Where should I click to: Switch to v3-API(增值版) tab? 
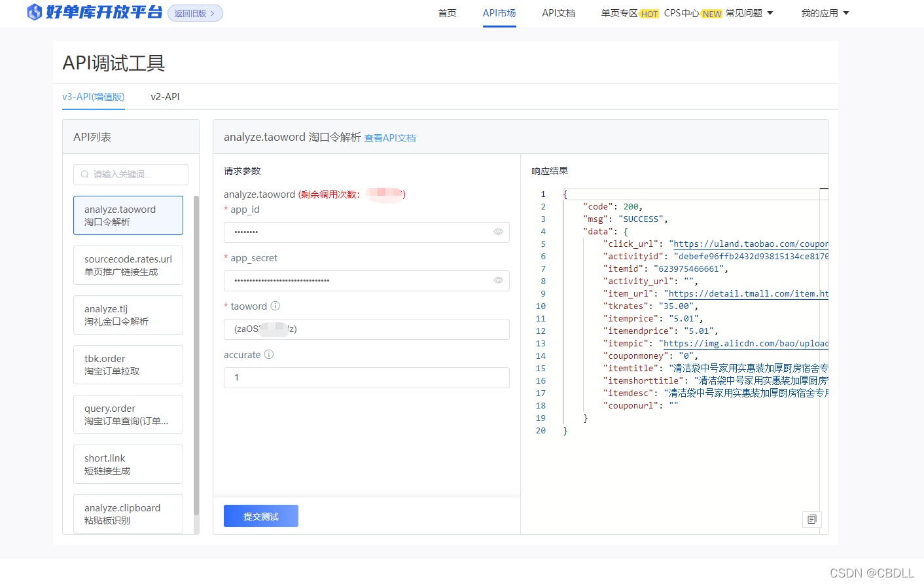(94, 97)
